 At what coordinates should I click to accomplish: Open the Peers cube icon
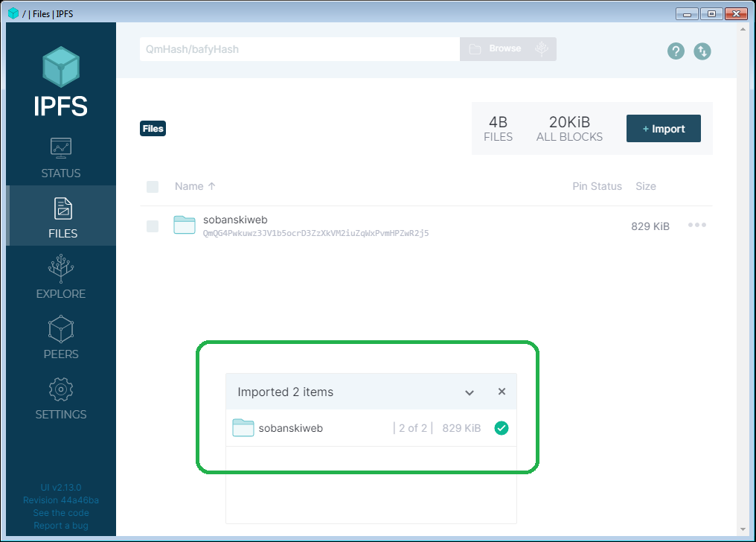tap(61, 329)
